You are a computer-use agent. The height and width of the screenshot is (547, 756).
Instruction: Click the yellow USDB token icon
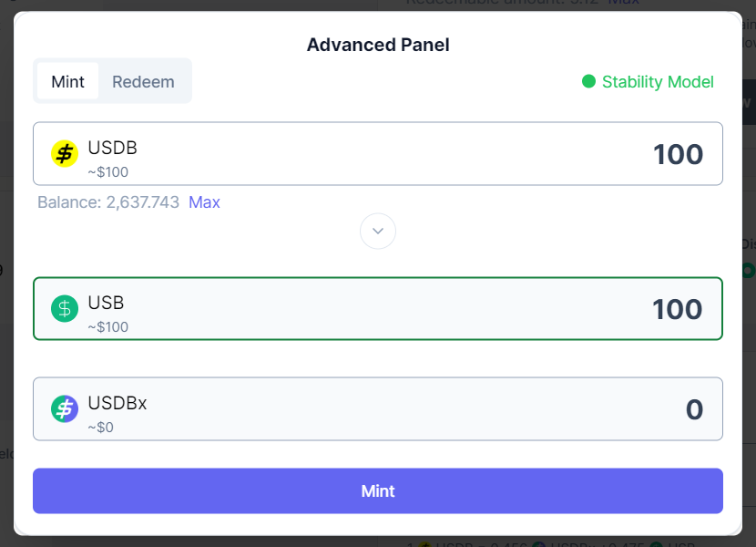point(65,154)
